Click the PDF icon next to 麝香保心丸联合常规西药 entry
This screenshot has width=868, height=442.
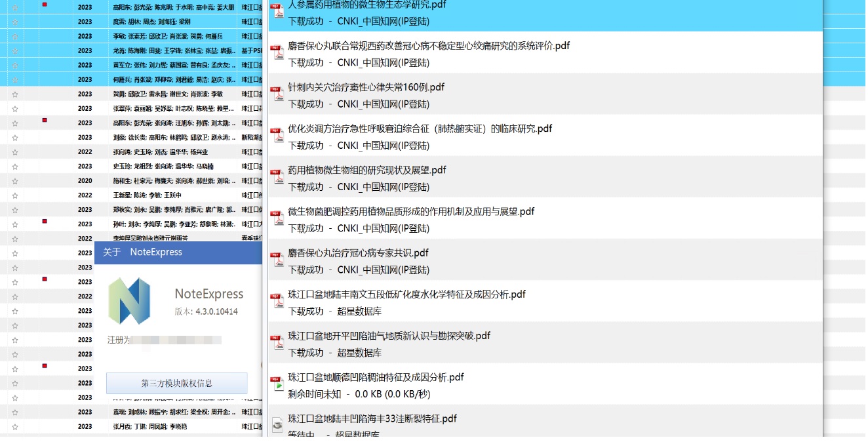[278, 50]
